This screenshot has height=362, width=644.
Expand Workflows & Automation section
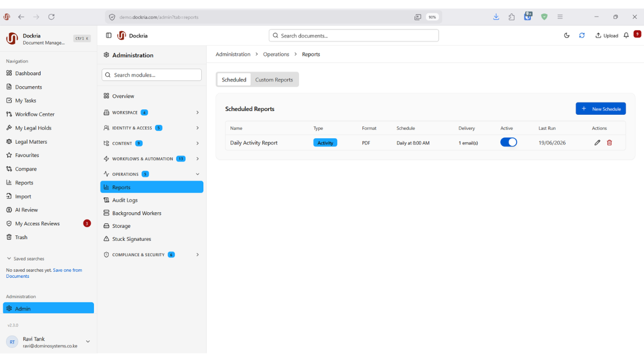152,159
